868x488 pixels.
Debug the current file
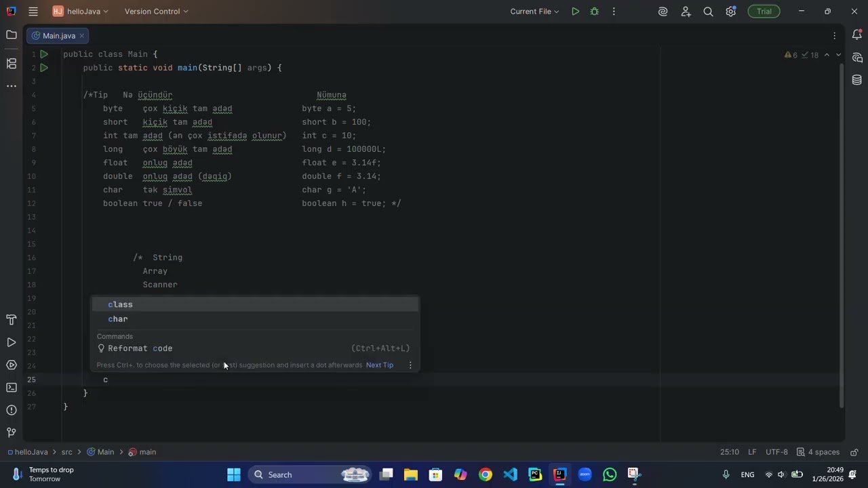[x=594, y=12]
